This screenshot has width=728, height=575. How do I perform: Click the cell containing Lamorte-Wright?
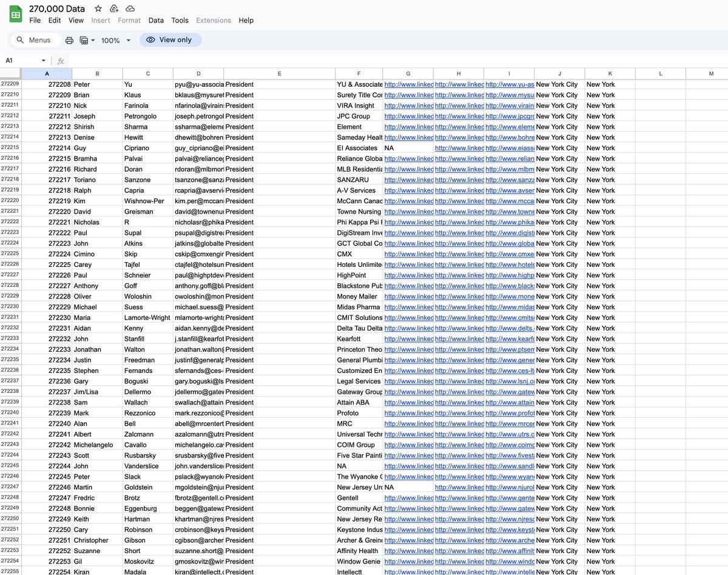tap(147, 317)
